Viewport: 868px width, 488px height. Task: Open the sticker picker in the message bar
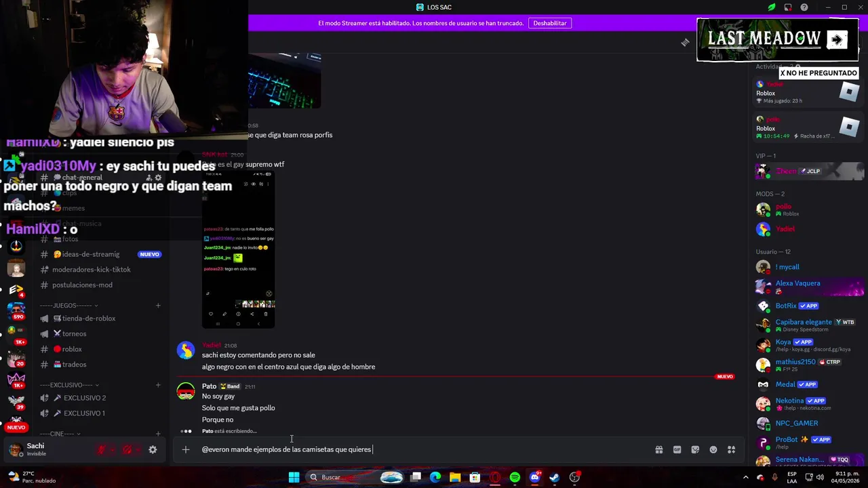[x=695, y=449]
